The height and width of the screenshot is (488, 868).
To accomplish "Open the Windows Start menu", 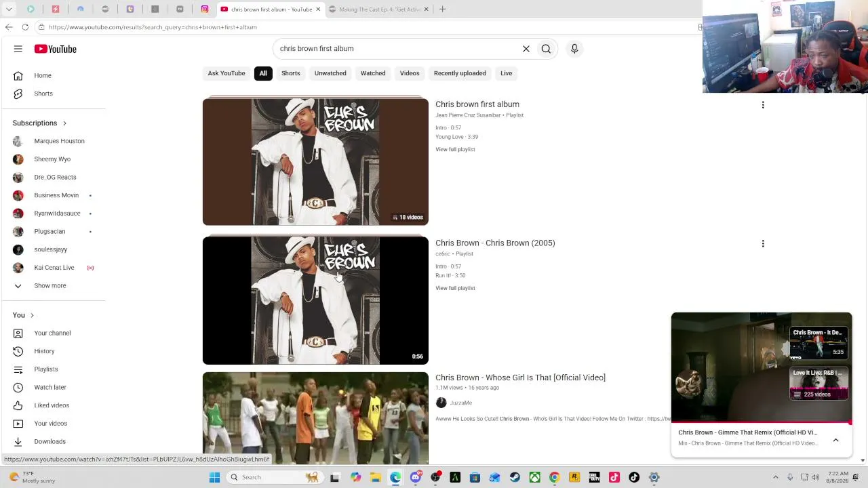I will pos(214,477).
